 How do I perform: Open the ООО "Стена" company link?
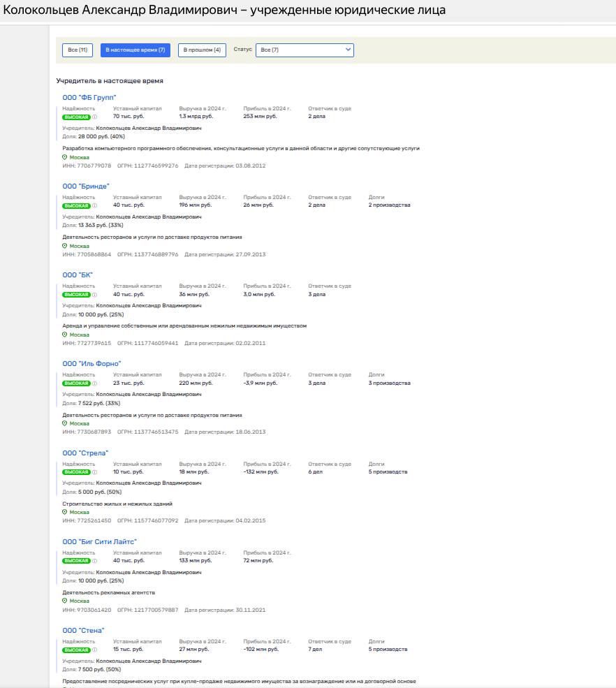point(83,630)
